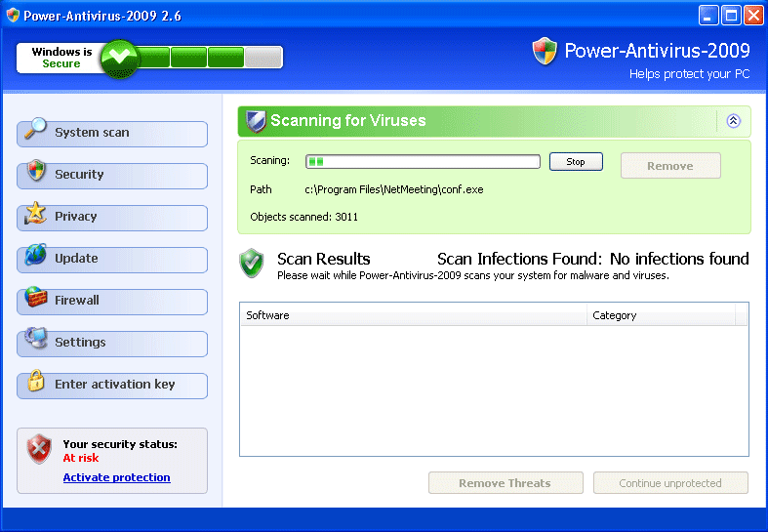Click the magnifying glass System scan icon
Image resolution: width=768 pixels, height=532 pixels.
click(x=36, y=130)
